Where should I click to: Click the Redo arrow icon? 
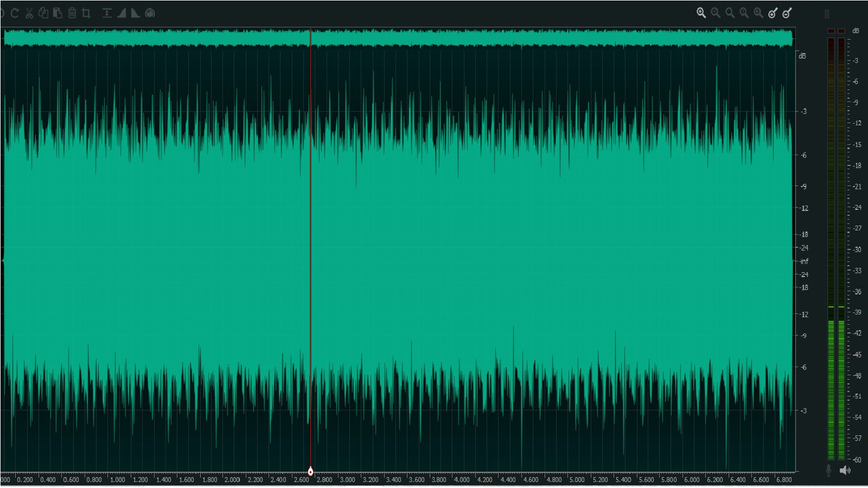(14, 13)
